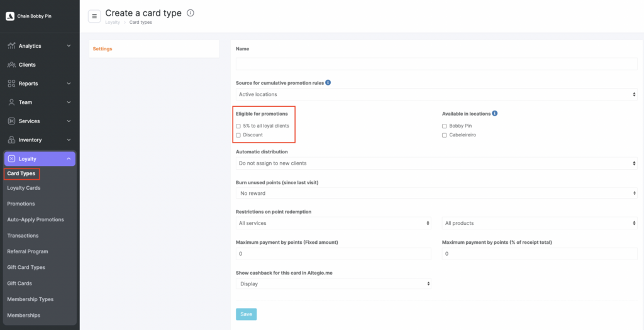This screenshot has height=330, width=644.
Task: Click info icon next to Available in locations
Action: pos(495,113)
